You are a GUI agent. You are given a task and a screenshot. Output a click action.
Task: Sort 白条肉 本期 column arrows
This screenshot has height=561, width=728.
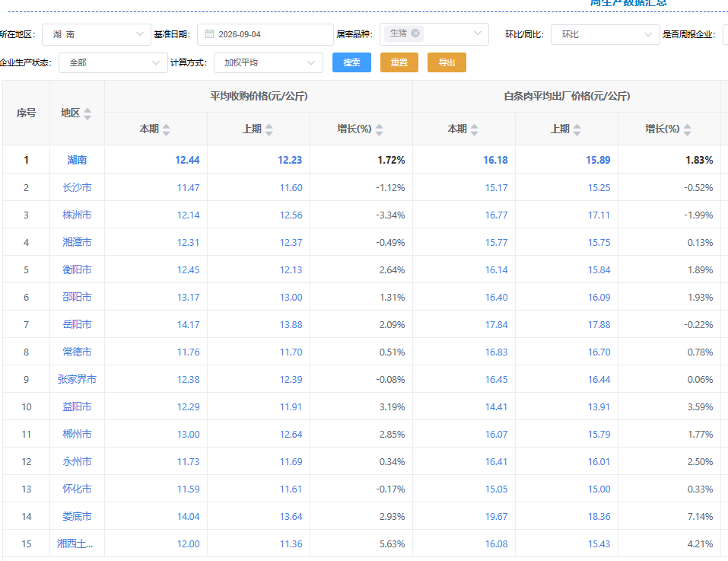click(474, 129)
